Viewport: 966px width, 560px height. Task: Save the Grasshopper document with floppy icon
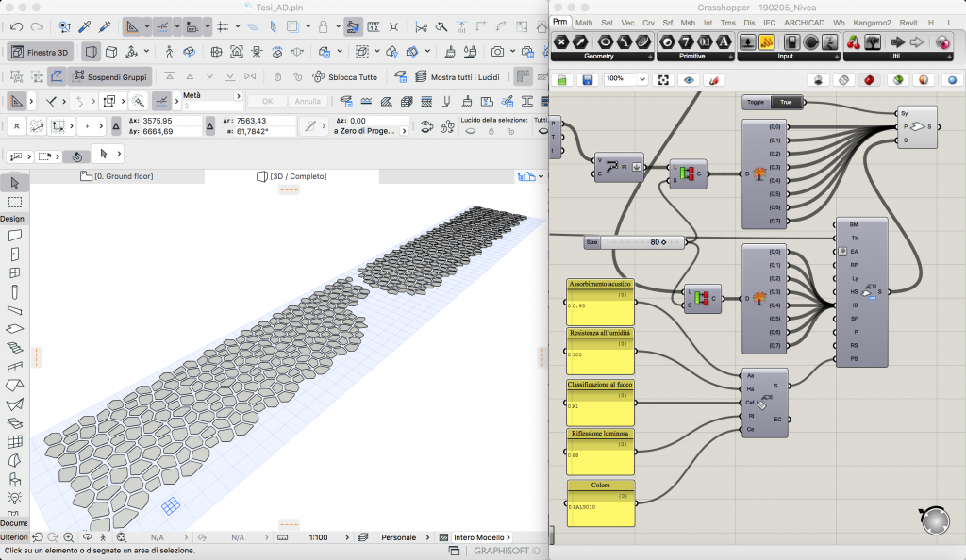pos(587,80)
